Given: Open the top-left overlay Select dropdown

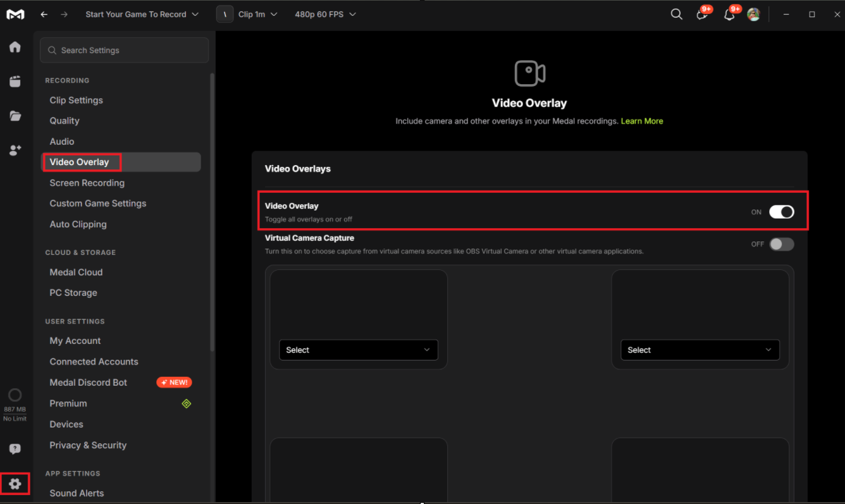Looking at the screenshot, I should [358, 350].
